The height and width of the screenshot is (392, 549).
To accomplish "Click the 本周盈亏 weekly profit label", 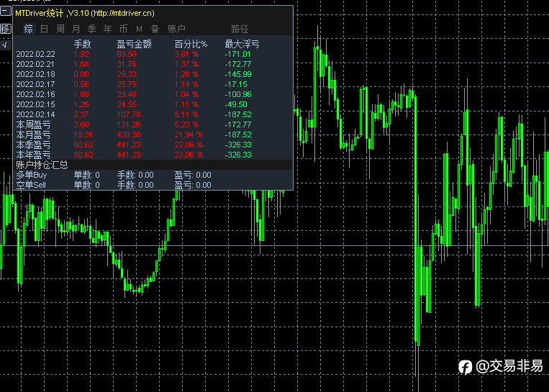I will (x=33, y=124).
